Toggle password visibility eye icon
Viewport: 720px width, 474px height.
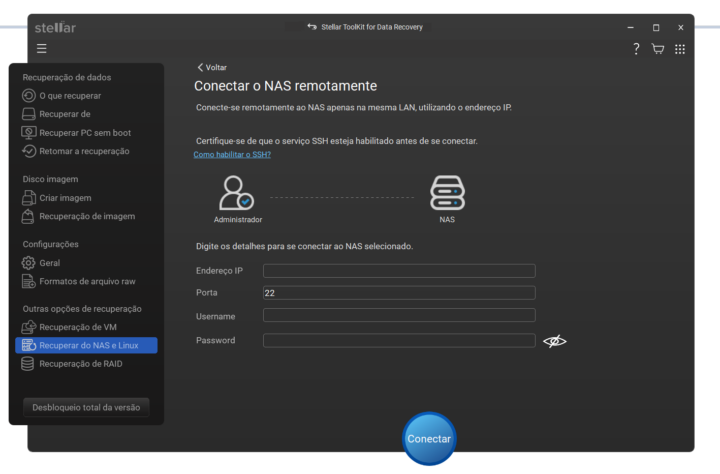pyautogui.click(x=555, y=341)
